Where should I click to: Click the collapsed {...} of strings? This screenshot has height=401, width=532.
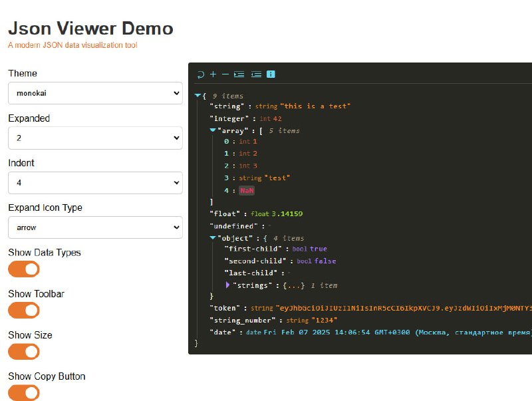point(293,285)
